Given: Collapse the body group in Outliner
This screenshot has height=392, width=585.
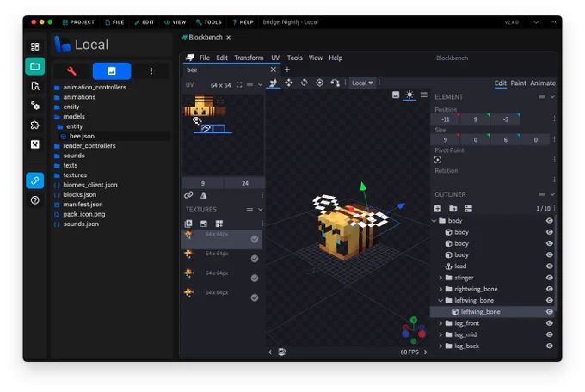Looking at the screenshot, I should click(434, 221).
